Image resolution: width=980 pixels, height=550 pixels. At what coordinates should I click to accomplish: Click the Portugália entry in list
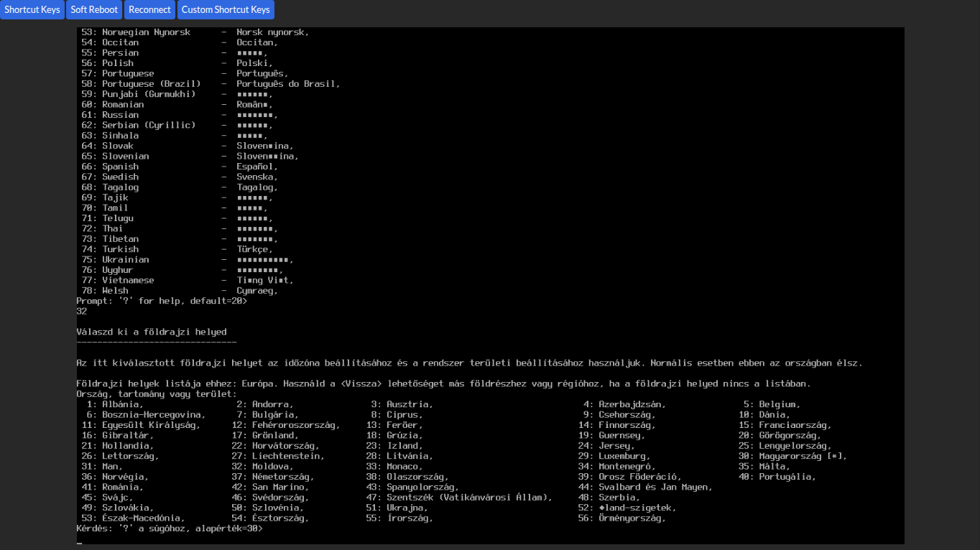click(787, 477)
